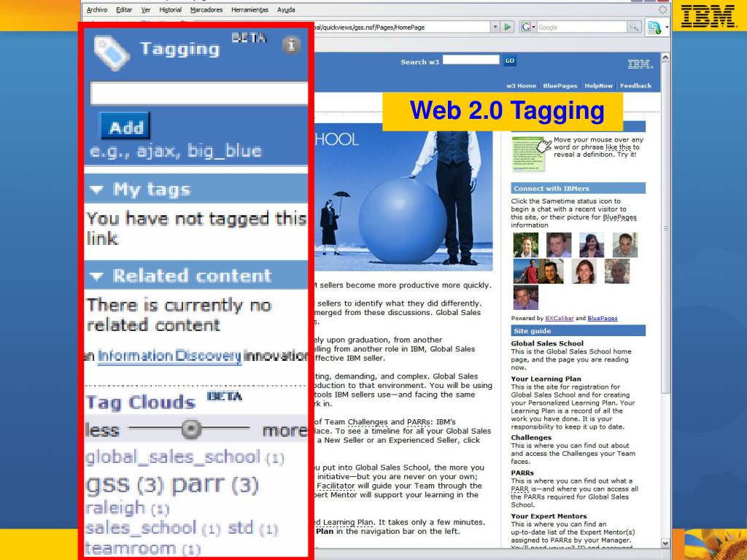The width and height of the screenshot is (747, 560).
Task: Open the Ayuda menu
Action: pyautogui.click(x=286, y=9)
